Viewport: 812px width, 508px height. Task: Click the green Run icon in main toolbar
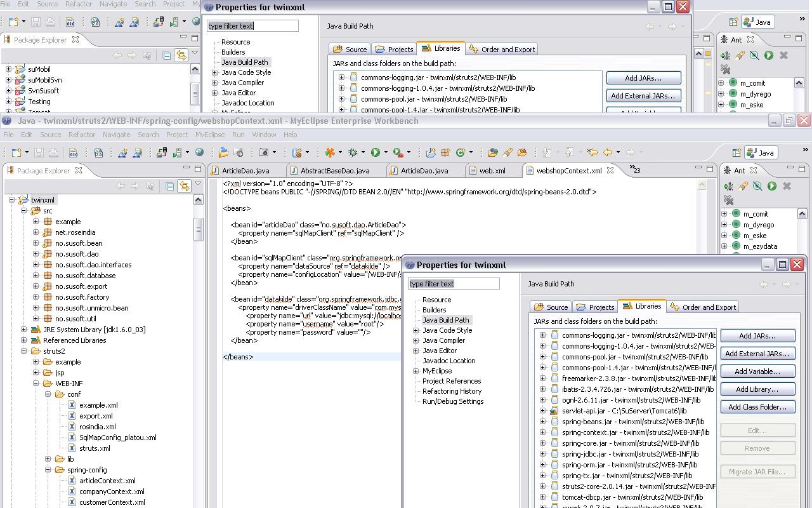[376, 152]
